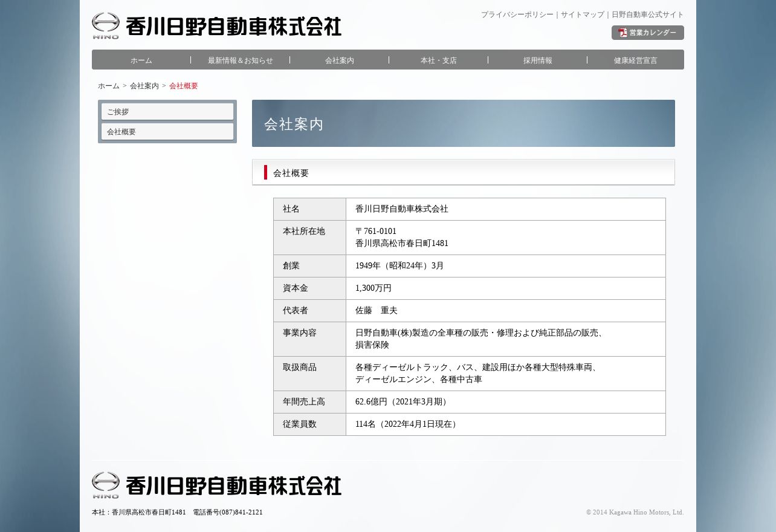The width and height of the screenshot is (776, 532).
Task: Click the Hino logo in the footer
Action: click(x=106, y=485)
